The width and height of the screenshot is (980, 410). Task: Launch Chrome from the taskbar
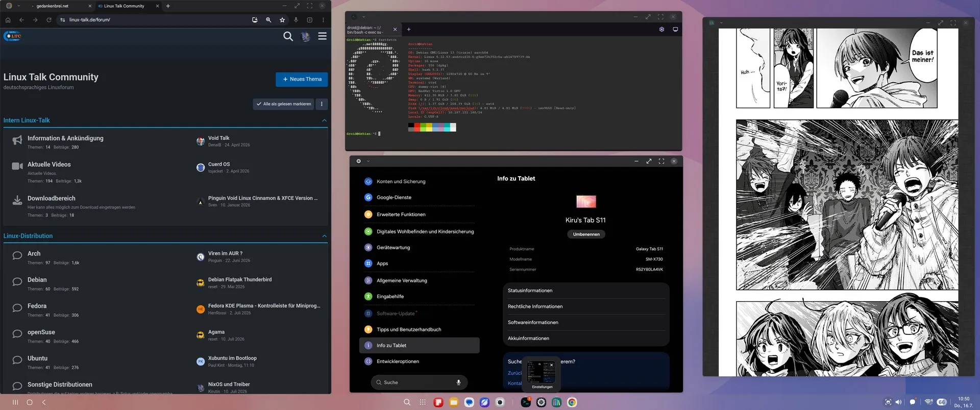click(x=572, y=402)
